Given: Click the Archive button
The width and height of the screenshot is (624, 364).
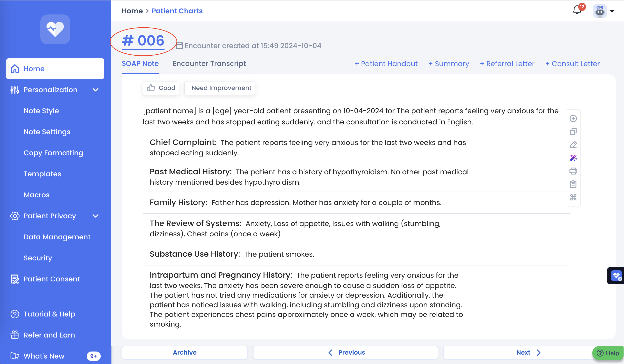Looking at the screenshot, I should coord(185,352).
